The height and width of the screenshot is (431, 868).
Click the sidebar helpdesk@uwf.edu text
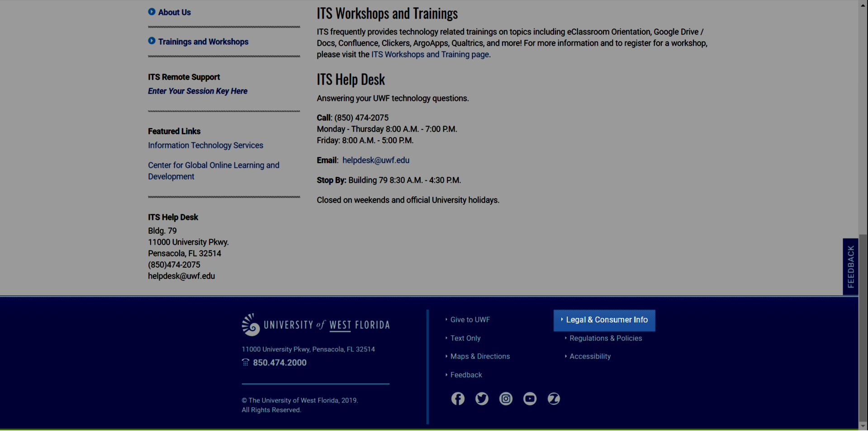[181, 276]
